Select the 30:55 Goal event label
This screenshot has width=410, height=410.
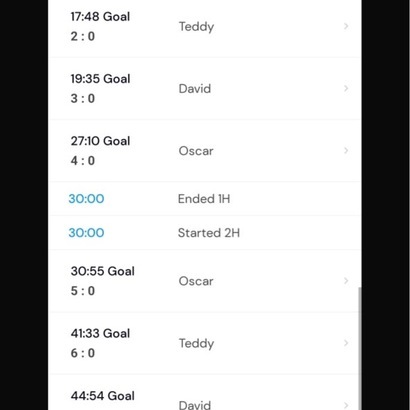point(103,271)
